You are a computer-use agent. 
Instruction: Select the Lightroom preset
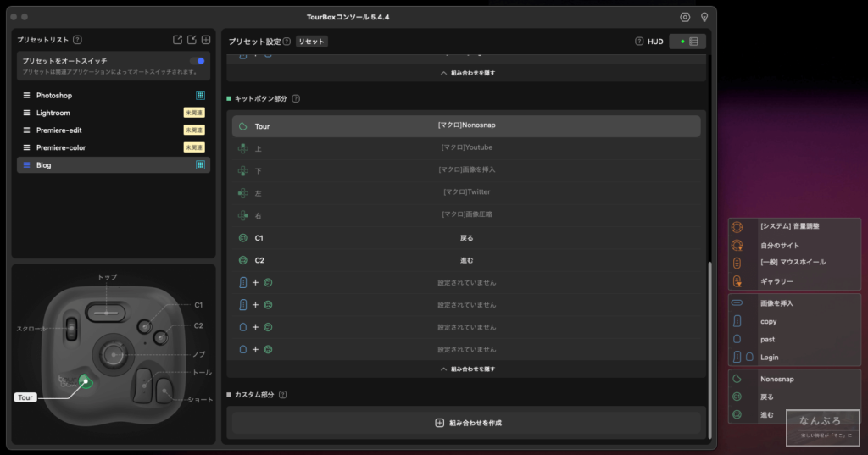click(x=53, y=113)
